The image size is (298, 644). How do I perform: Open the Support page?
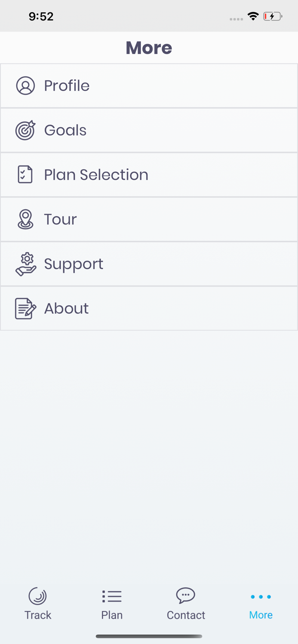149,264
